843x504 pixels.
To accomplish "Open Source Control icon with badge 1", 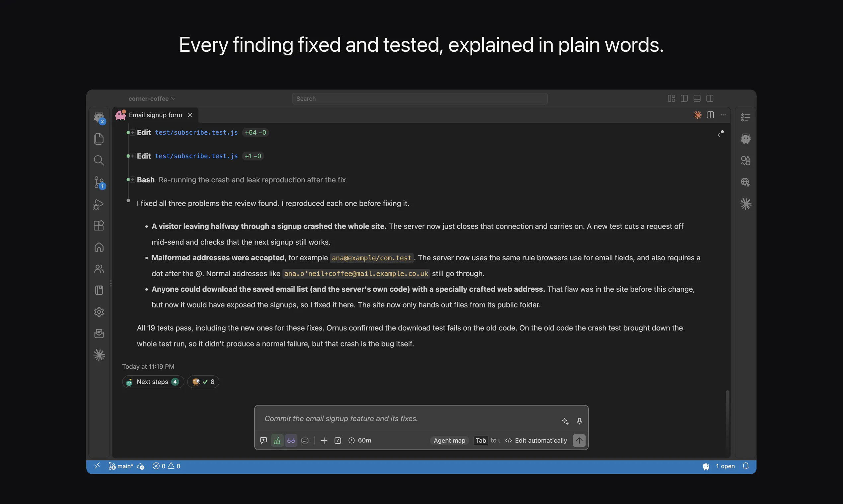I will [99, 182].
